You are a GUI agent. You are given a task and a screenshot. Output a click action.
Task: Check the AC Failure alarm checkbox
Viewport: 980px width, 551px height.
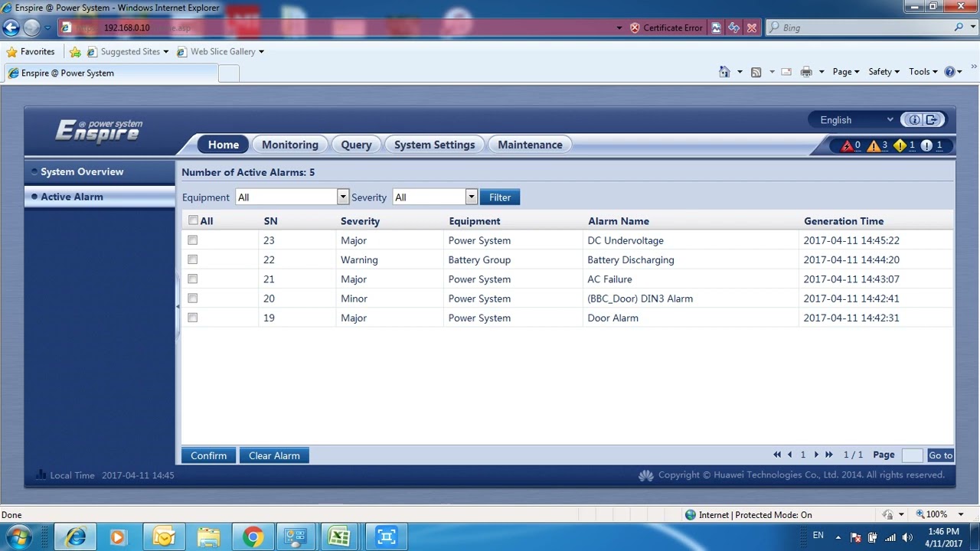(x=193, y=279)
